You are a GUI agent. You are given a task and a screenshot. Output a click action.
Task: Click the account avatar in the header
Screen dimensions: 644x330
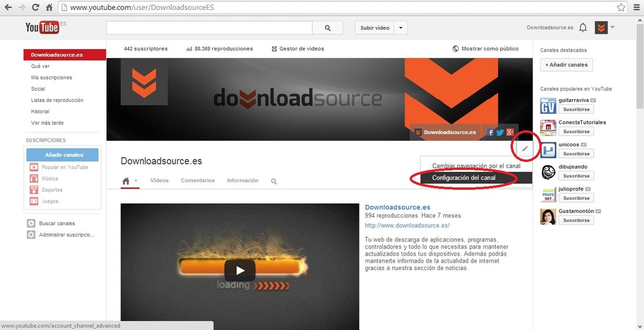(601, 28)
